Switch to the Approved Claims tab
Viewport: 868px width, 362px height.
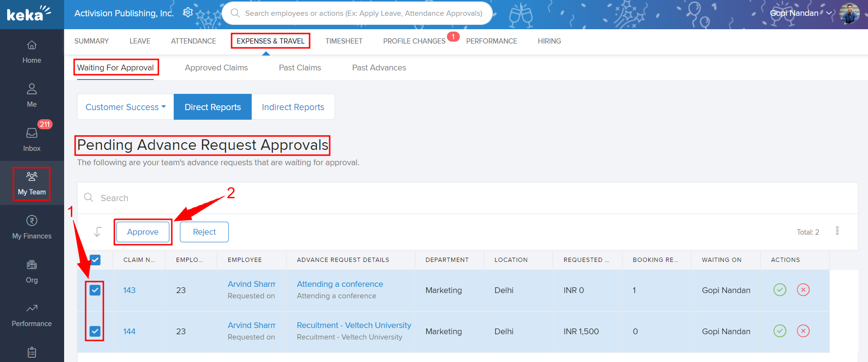pyautogui.click(x=216, y=68)
